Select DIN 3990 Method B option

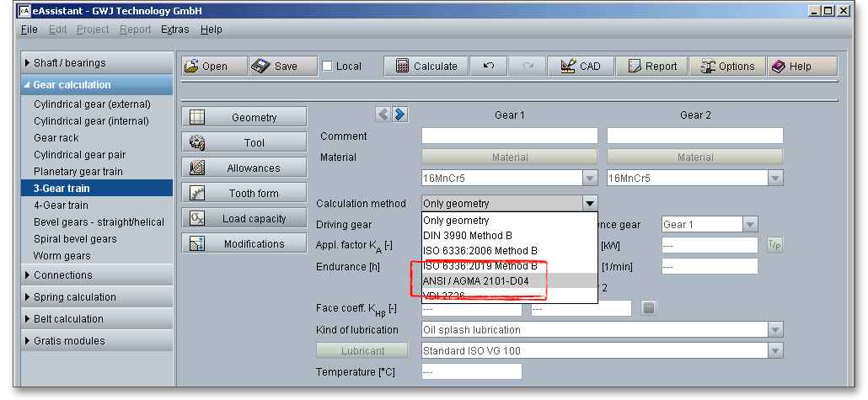[467, 236]
